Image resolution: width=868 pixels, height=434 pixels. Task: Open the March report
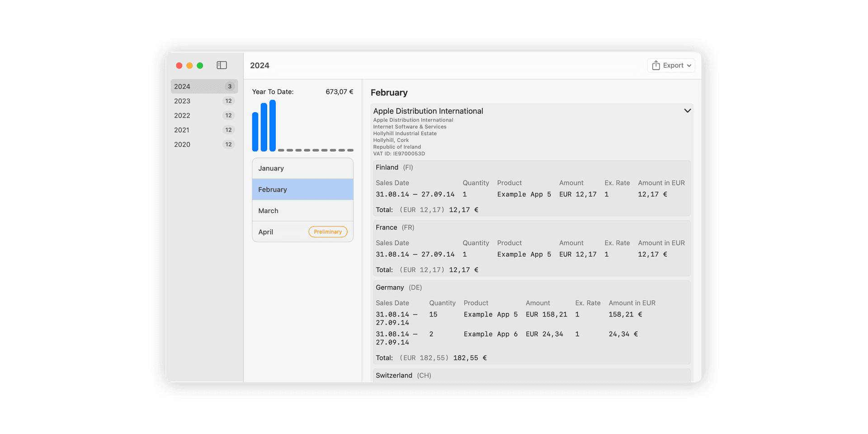pos(302,211)
